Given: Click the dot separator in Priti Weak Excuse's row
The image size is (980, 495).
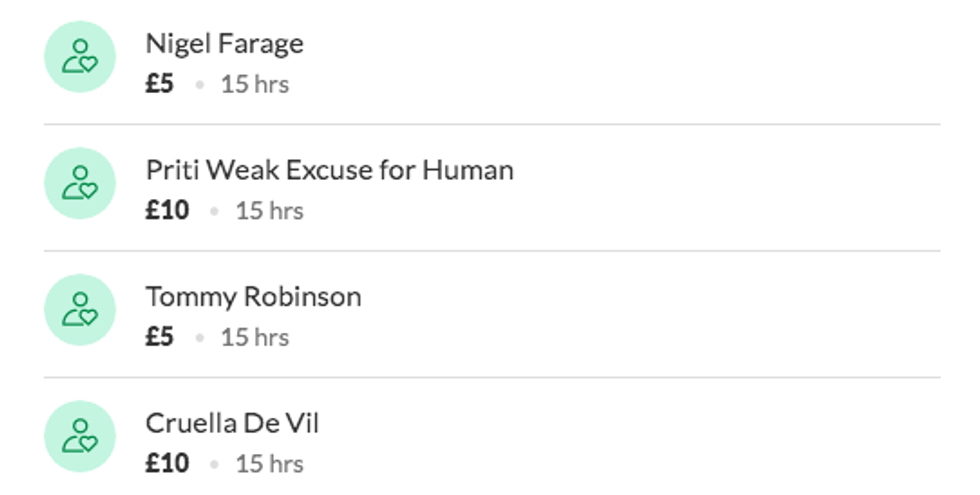Looking at the screenshot, I should tap(214, 212).
